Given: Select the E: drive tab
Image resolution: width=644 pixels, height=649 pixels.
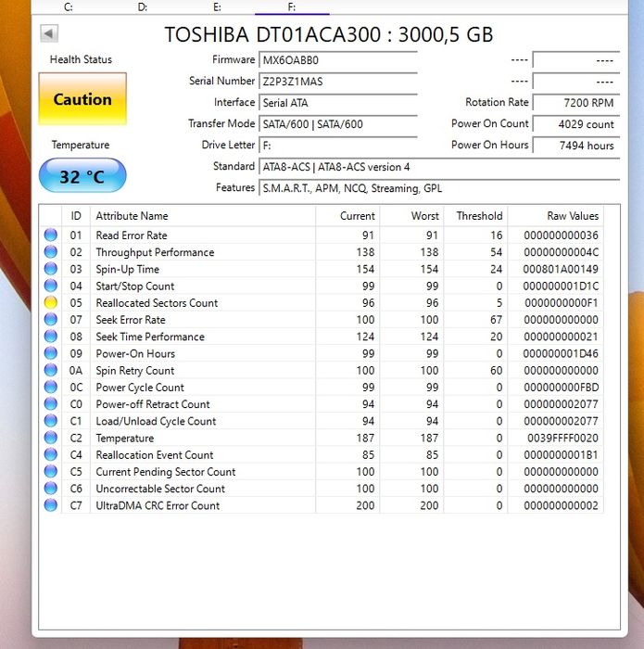Looking at the screenshot, I should click(217, 7).
